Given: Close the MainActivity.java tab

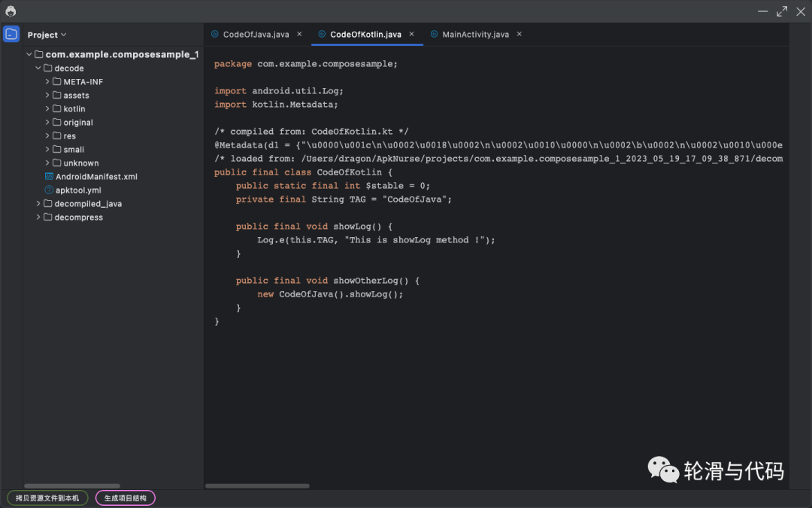Looking at the screenshot, I should (x=519, y=34).
